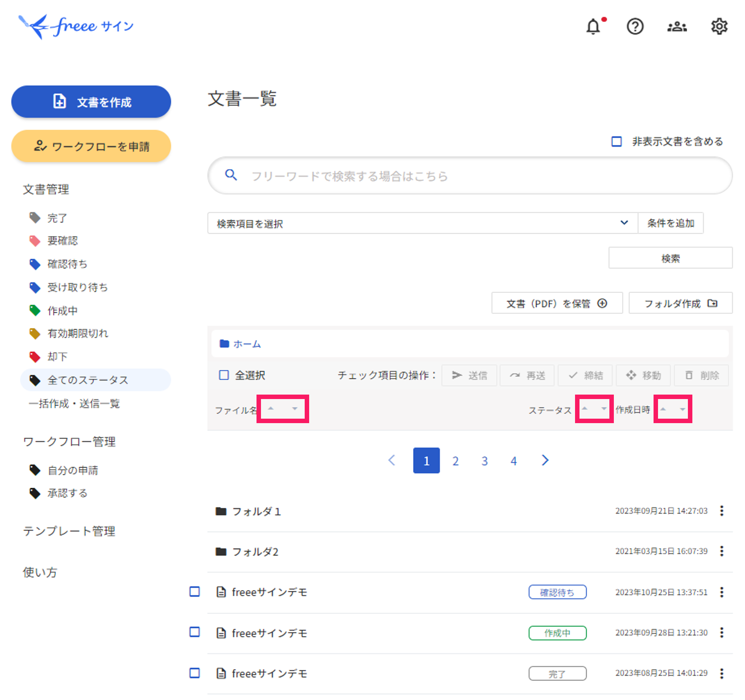Open テンプレート管理 section
745x700 pixels.
click(x=69, y=531)
